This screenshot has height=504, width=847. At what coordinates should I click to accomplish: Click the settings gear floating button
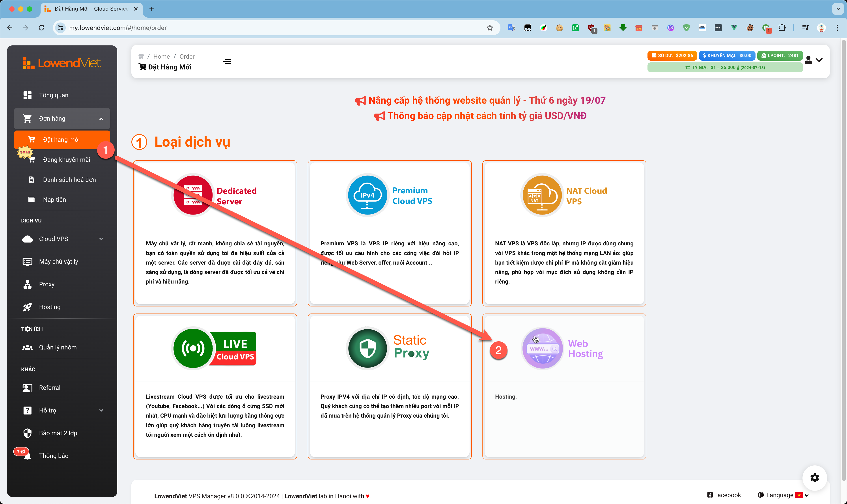click(814, 478)
